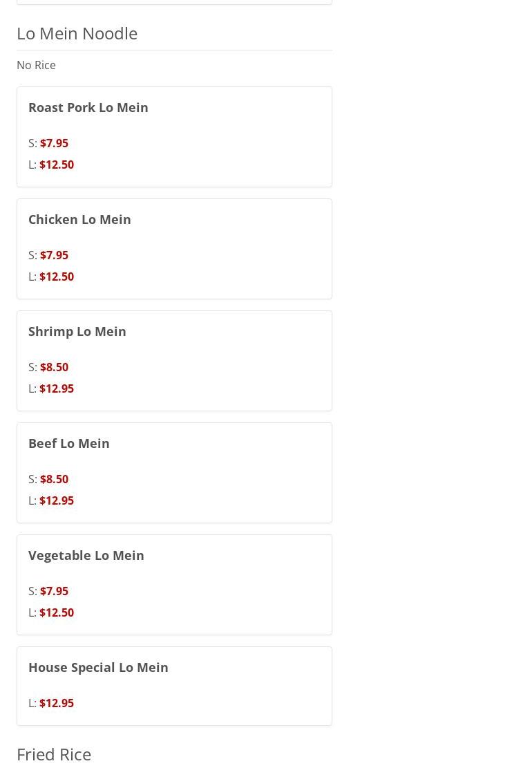Click the No Rice note text
The width and height of the screenshot is (532, 768).
(x=36, y=65)
